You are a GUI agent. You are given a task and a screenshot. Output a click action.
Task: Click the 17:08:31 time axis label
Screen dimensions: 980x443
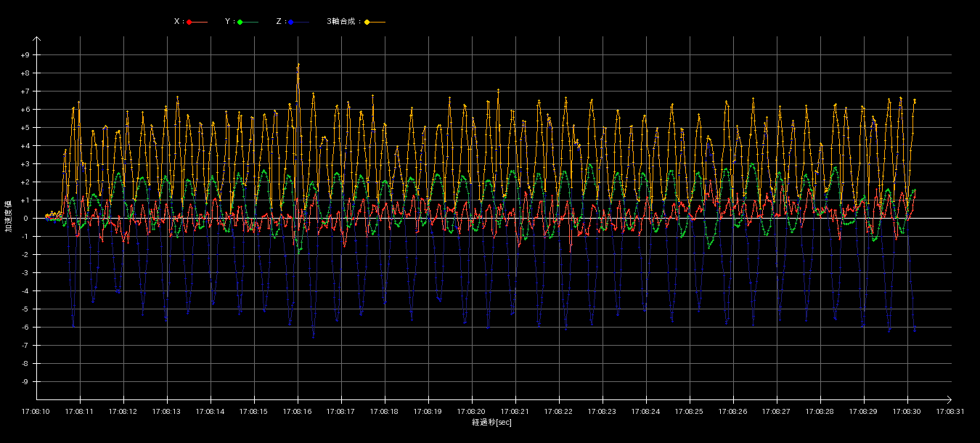click(950, 411)
